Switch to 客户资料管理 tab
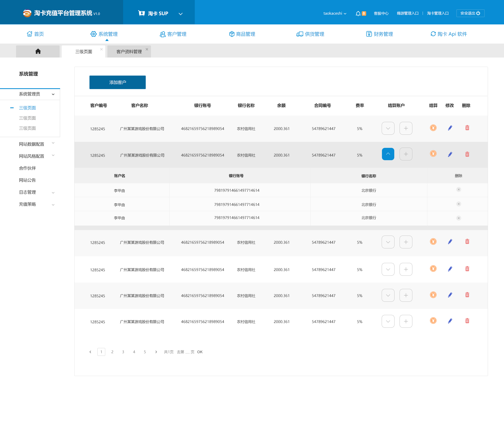 click(x=129, y=51)
